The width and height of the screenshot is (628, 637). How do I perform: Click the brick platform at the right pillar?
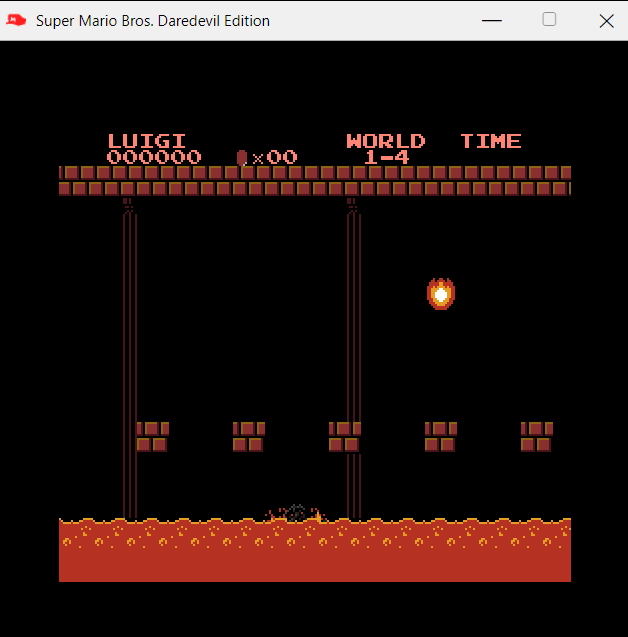pos(344,437)
